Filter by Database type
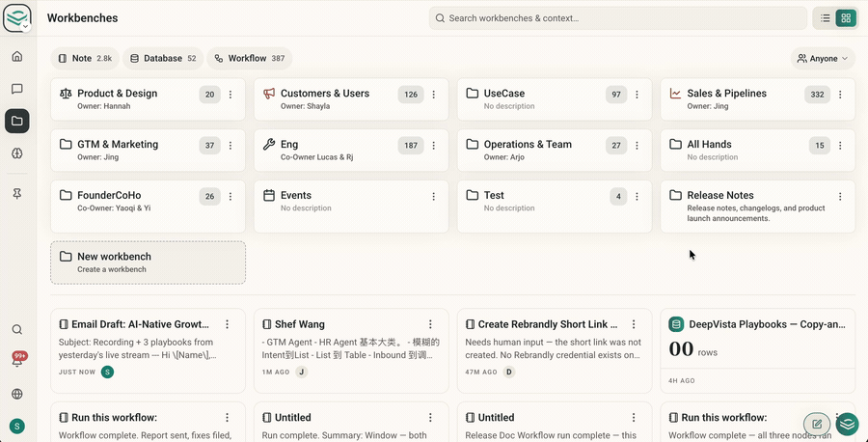 [x=163, y=58]
